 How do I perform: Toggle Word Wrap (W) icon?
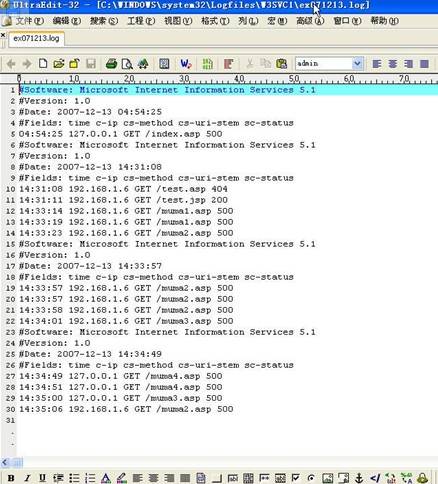[185, 63]
